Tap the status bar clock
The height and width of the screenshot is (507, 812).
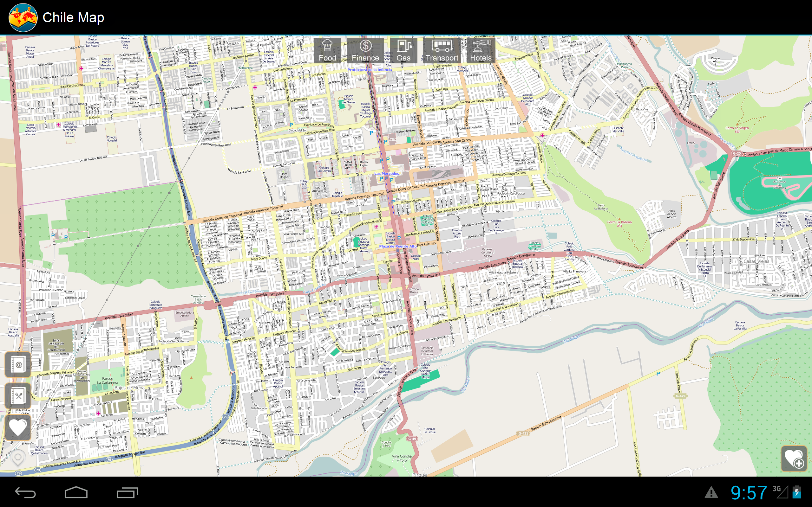point(749,493)
